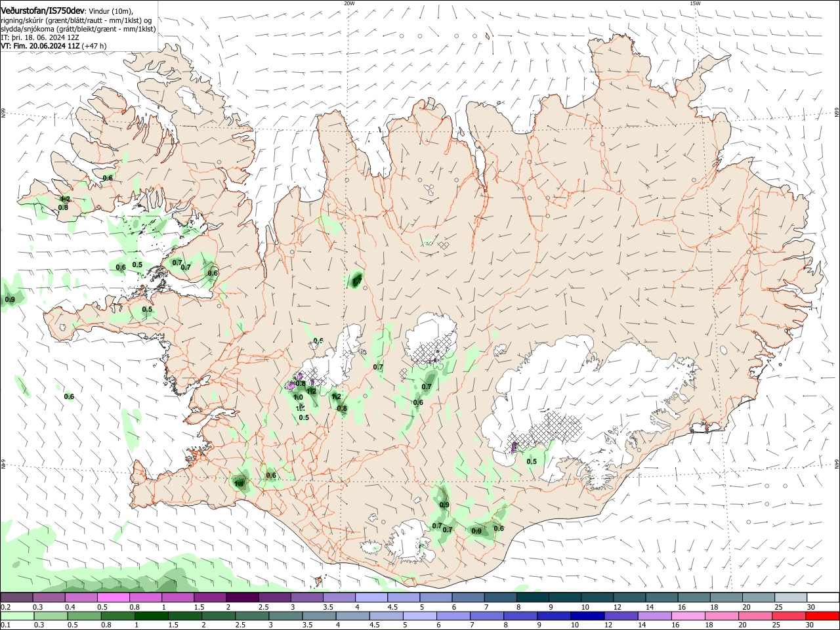Click the 0.9 value at far west map edge
Screen dimensions: 840x630
(10, 299)
